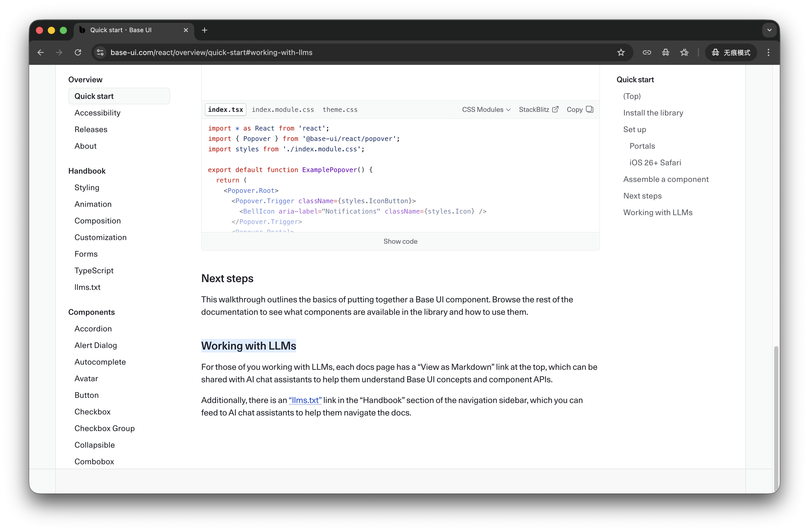Viewport: 809px width, 532px height.
Task: Close the Quick start browser tab
Action: [186, 30]
